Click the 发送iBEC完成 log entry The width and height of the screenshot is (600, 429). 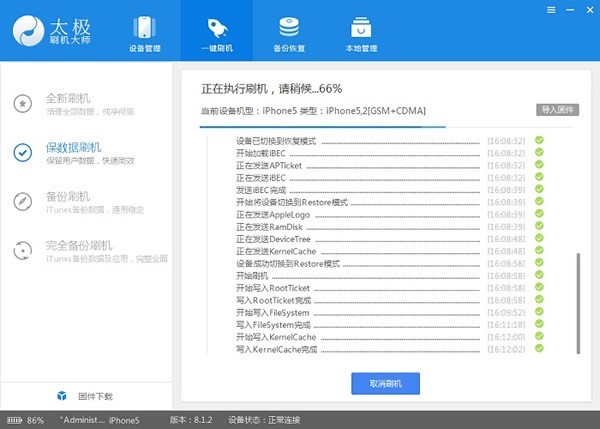[x=261, y=190]
